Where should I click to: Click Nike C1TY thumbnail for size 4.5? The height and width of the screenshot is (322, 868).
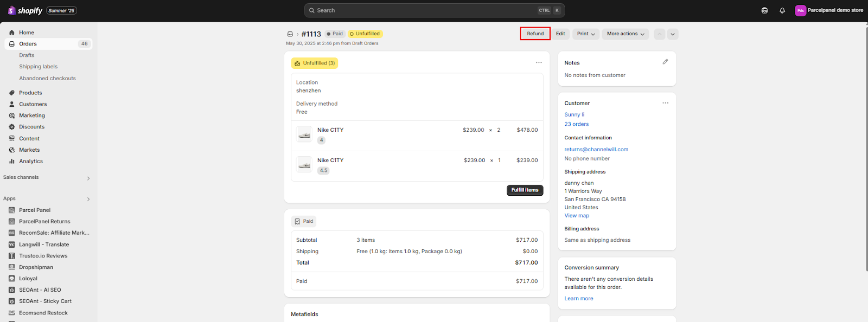304,164
